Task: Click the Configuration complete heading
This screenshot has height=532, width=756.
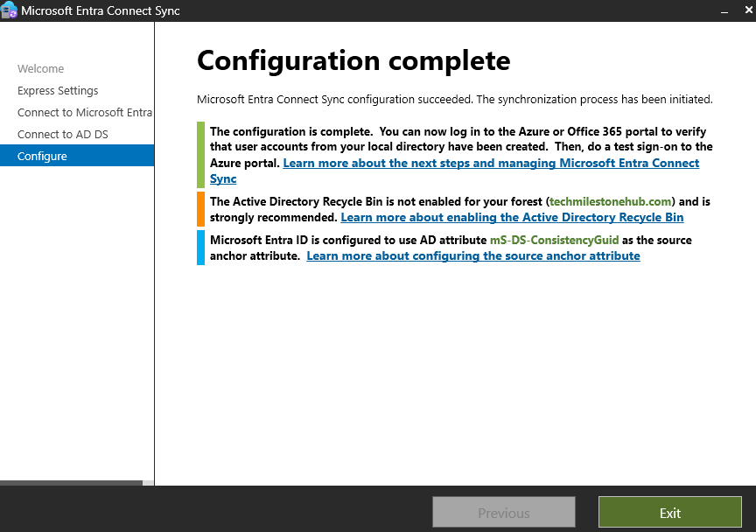Action: pyautogui.click(x=353, y=60)
